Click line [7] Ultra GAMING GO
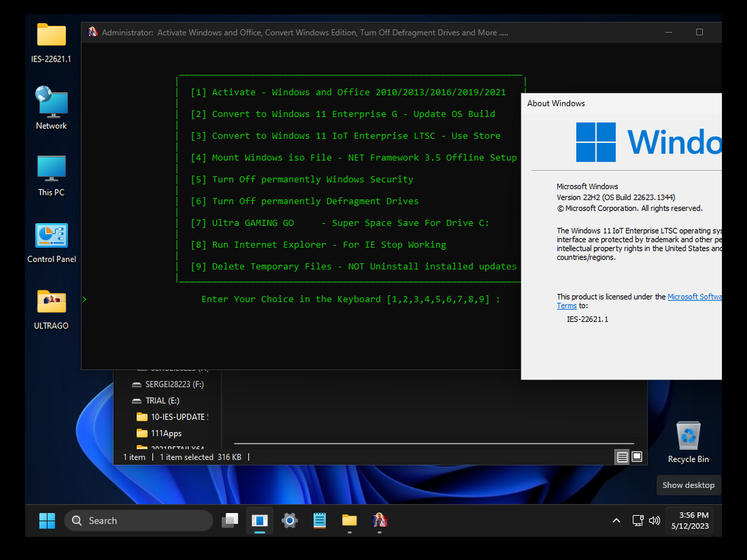Screen dimensions: 747x560 coord(340,223)
